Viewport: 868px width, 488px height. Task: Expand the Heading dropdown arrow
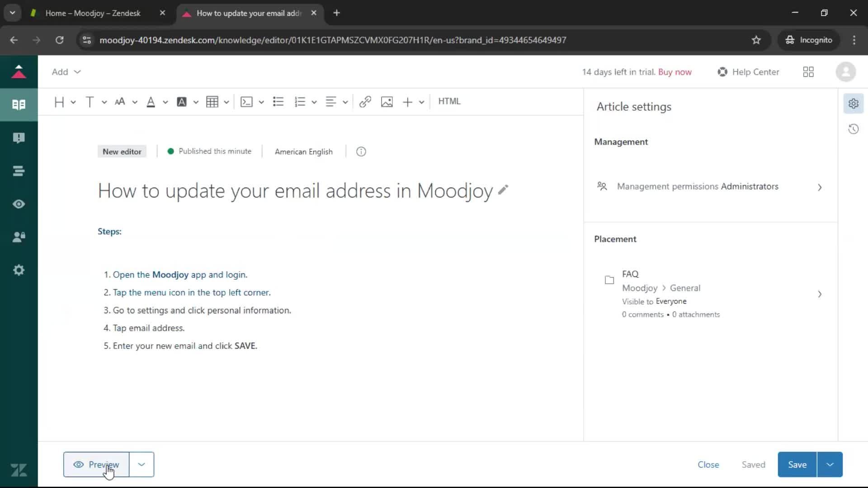(x=73, y=102)
